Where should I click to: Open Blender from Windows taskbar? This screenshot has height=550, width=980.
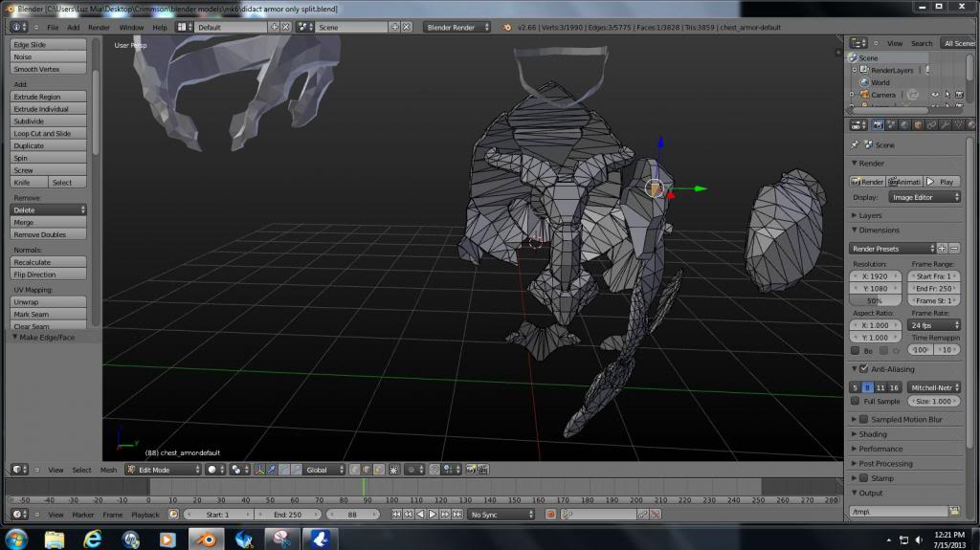(x=205, y=539)
